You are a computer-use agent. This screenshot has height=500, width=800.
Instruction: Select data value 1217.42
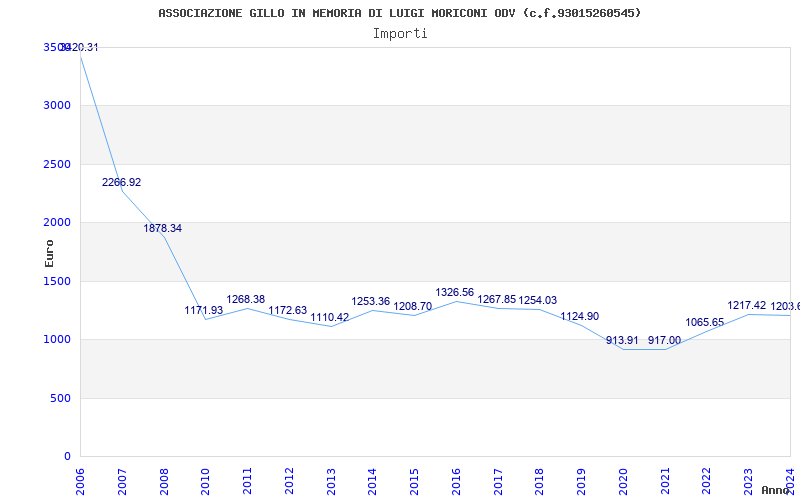(x=746, y=305)
